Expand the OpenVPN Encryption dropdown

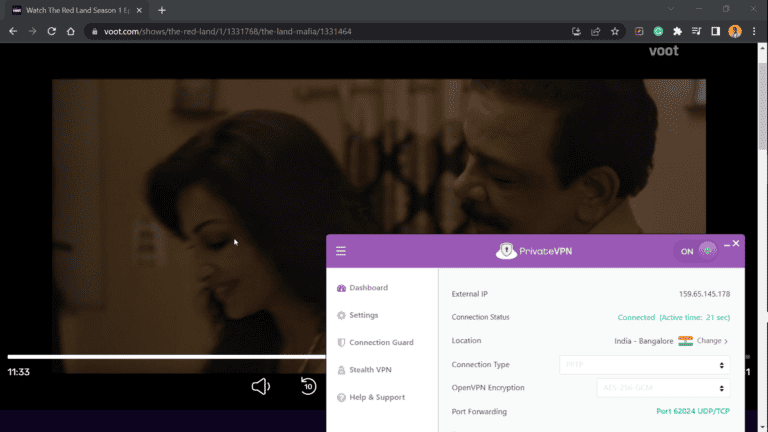click(x=661, y=388)
